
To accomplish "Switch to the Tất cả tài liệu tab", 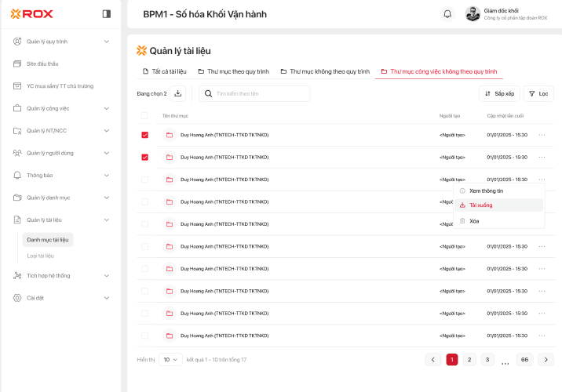I will 164,71.
